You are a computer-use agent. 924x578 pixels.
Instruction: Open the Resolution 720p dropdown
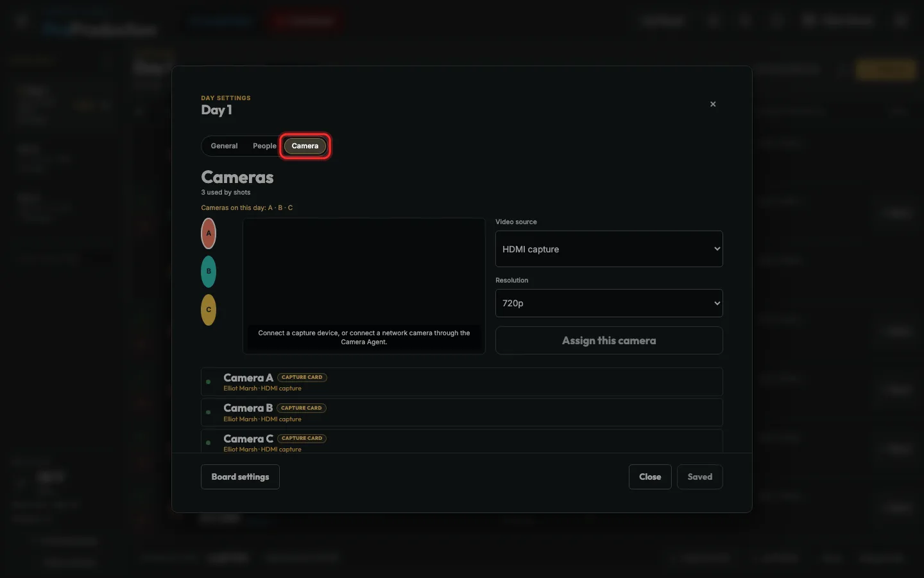[x=609, y=303]
